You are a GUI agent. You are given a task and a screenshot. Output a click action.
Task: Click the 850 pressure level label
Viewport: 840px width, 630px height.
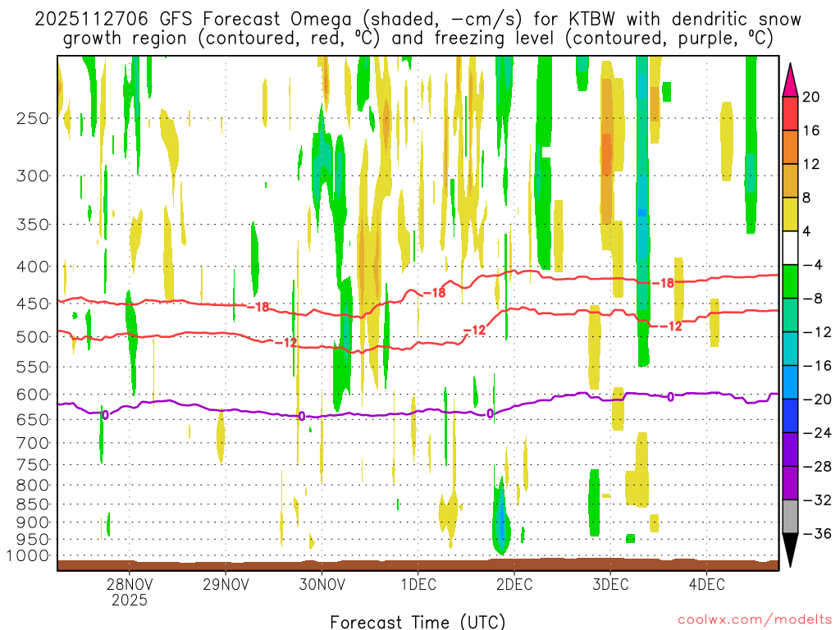coord(33,504)
